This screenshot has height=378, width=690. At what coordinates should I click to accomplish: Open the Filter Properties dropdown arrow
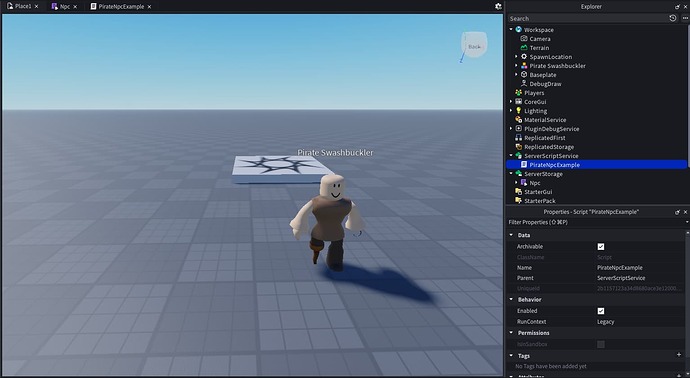[687, 222]
